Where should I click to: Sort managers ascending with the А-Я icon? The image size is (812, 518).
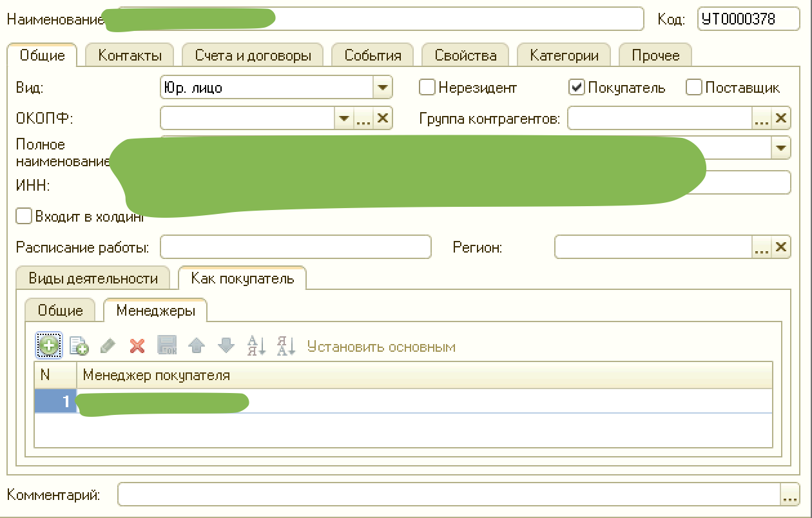pos(256,346)
